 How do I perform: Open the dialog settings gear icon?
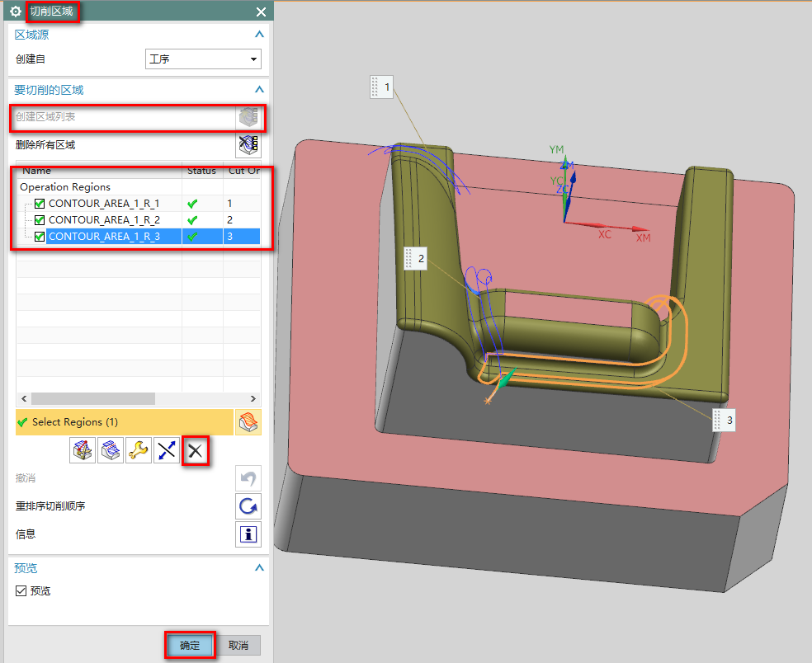point(15,12)
